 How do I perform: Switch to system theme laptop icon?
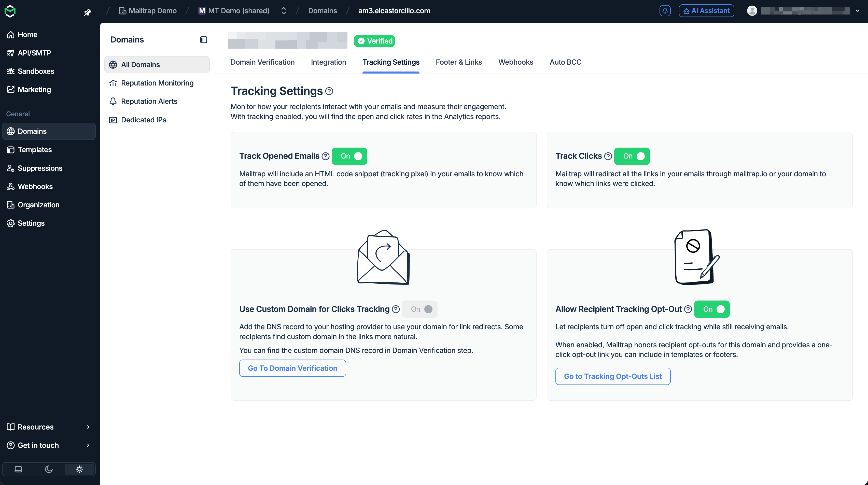click(18, 469)
